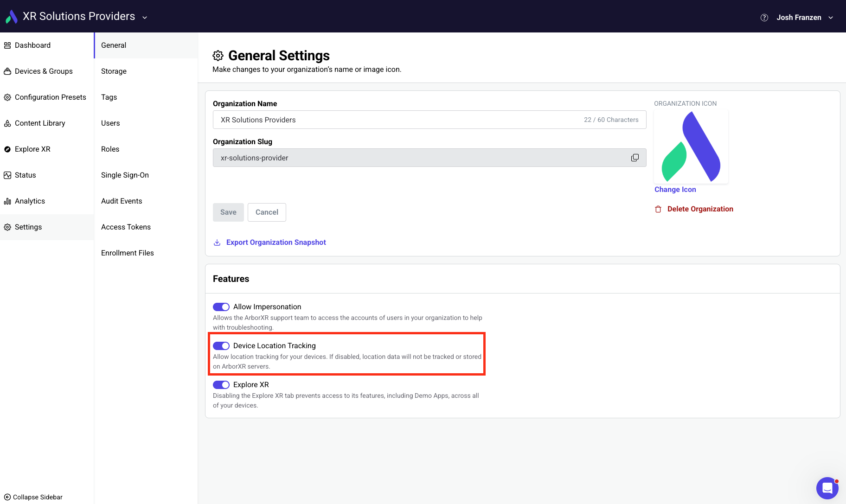Click the Content Library icon

[x=7, y=123]
